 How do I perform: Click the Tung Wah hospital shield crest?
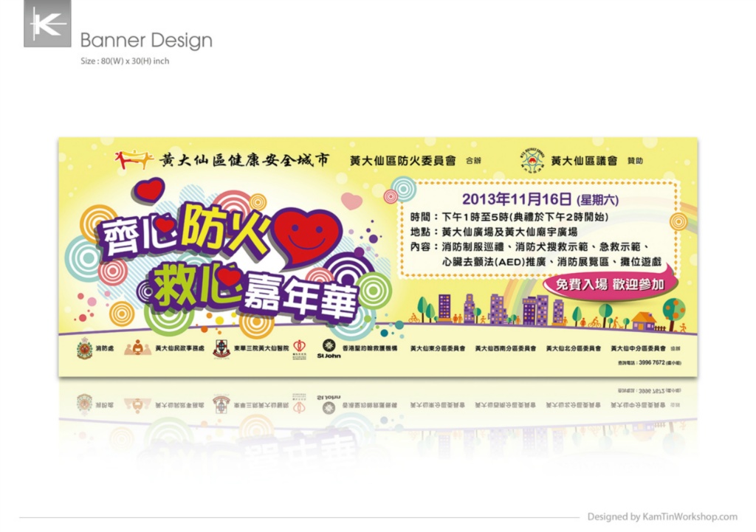(221, 348)
